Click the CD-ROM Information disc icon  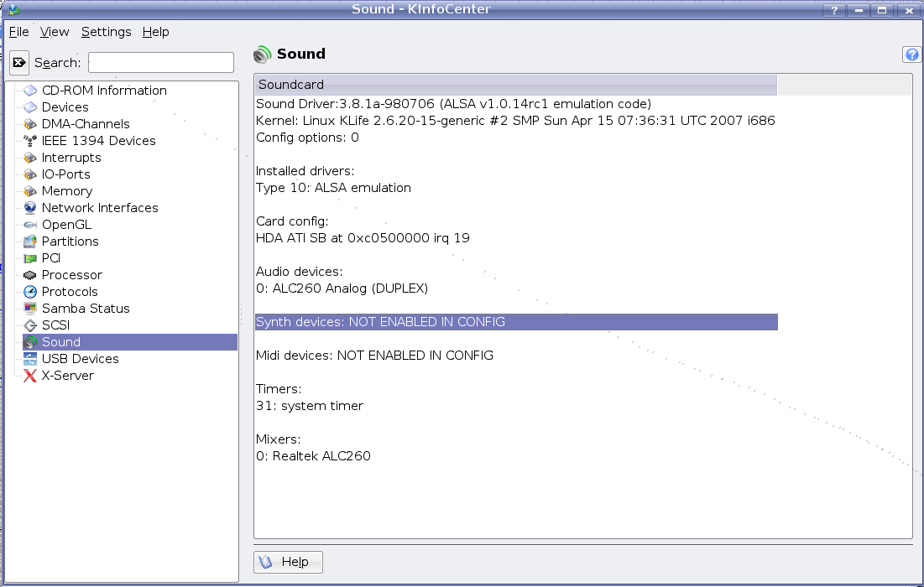click(30, 91)
